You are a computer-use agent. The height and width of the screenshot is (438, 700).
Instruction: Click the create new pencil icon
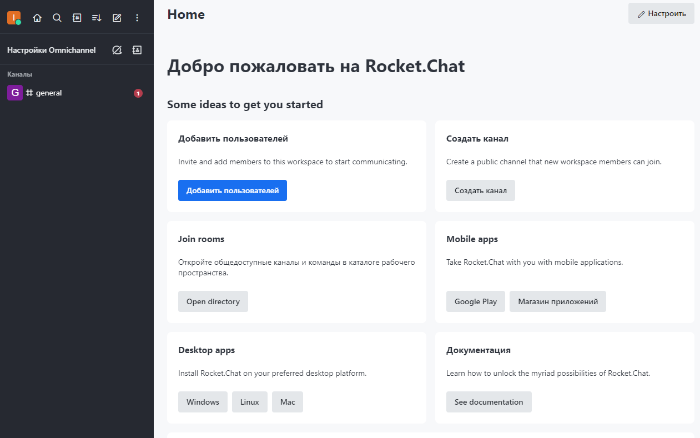tap(117, 18)
